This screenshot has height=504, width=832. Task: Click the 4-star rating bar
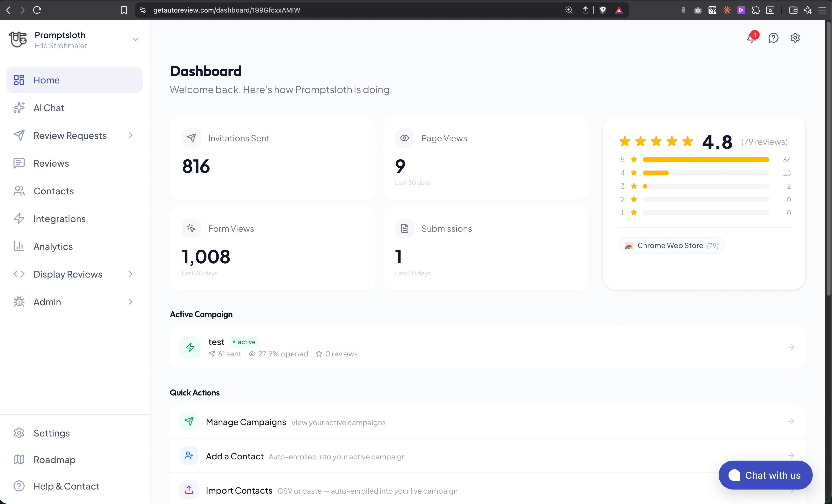(706, 173)
